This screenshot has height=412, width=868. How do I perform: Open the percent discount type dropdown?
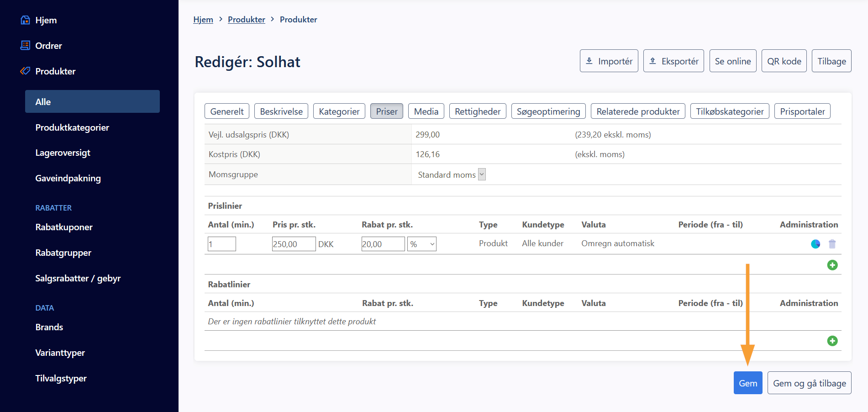click(422, 244)
